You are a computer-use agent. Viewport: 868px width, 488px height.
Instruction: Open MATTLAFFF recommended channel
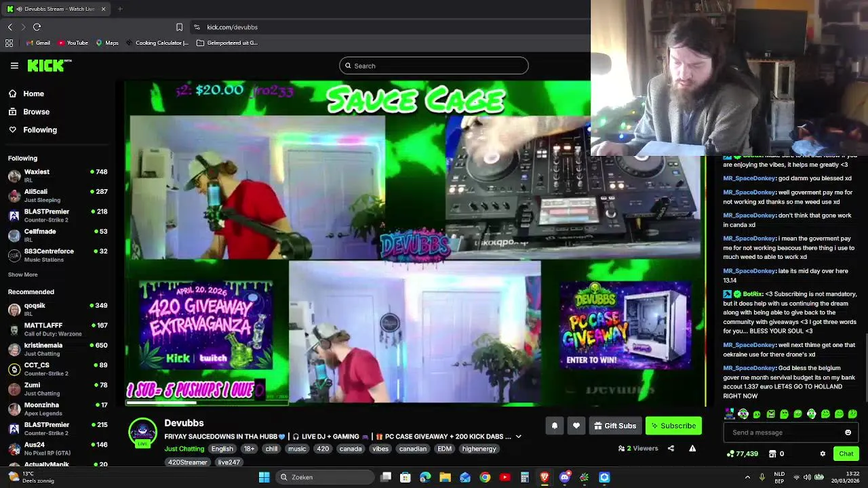58,329
